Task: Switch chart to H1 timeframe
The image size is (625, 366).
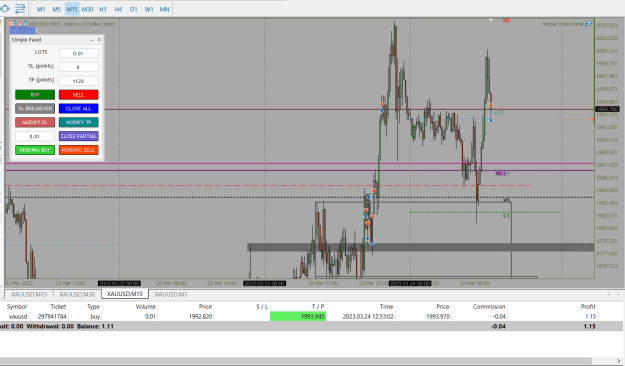Action: [103, 9]
